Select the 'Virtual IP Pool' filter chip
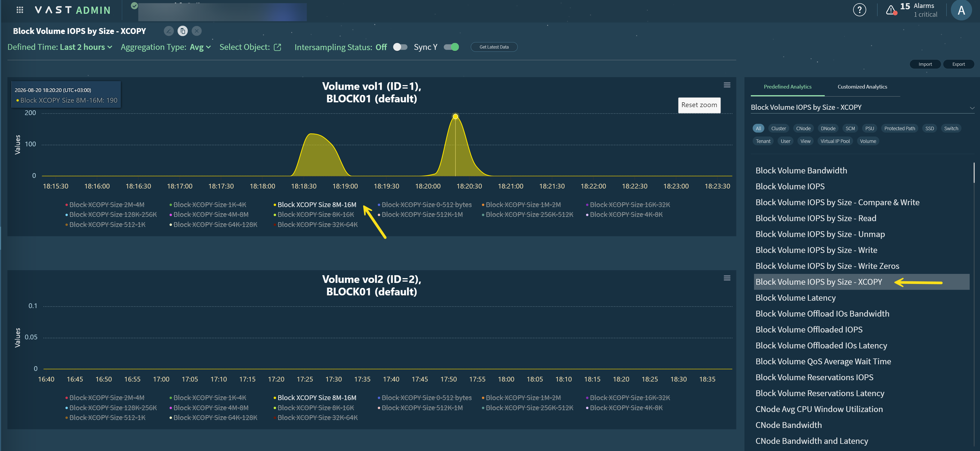 [x=835, y=141]
